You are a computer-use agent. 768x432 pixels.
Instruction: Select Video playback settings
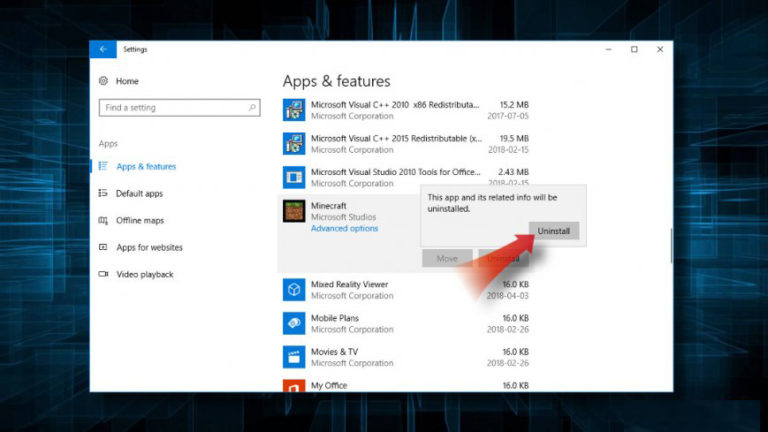click(x=144, y=275)
